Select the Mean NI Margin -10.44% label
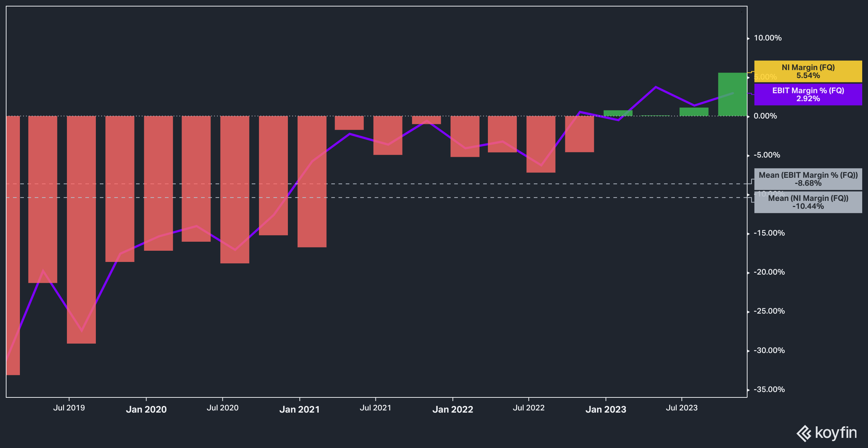868x448 pixels. (808, 202)
